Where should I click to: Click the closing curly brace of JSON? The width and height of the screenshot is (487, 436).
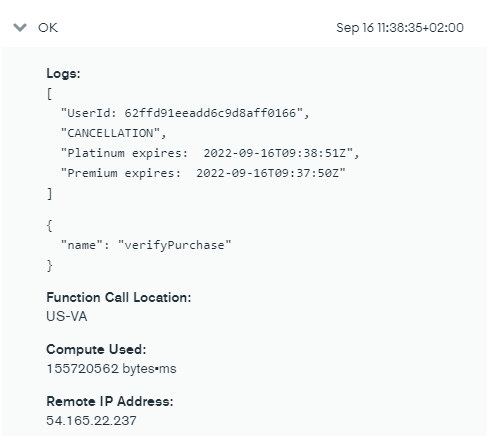pos(49,266)
